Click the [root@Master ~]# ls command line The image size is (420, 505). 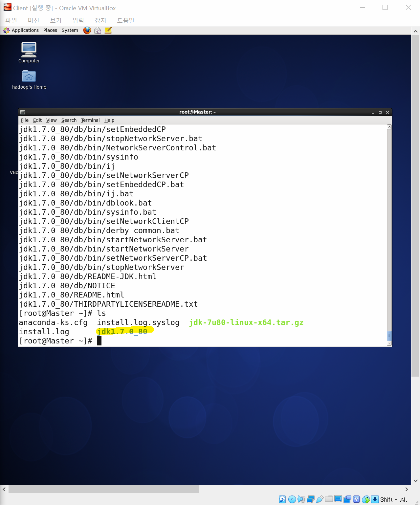(62, 313)
